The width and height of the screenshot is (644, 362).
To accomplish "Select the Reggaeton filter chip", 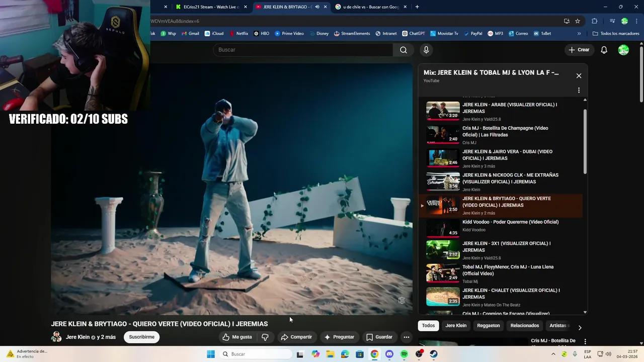I will coord(489,326).
